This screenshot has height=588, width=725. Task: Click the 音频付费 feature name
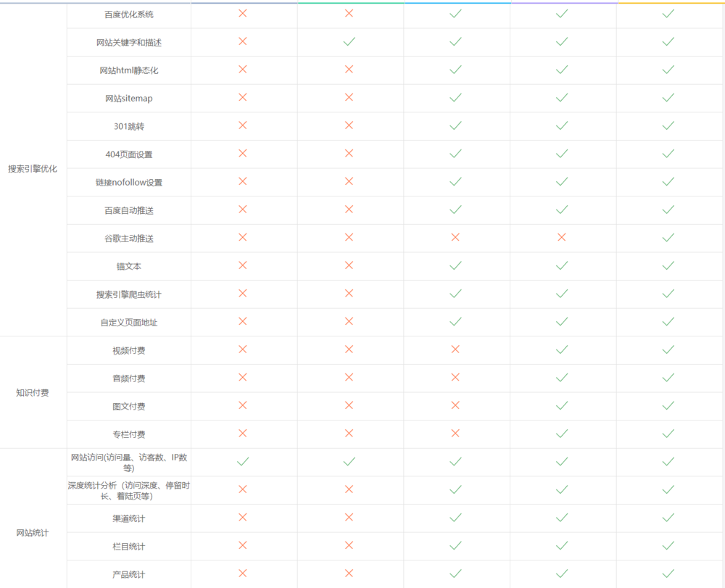point(129,378)
